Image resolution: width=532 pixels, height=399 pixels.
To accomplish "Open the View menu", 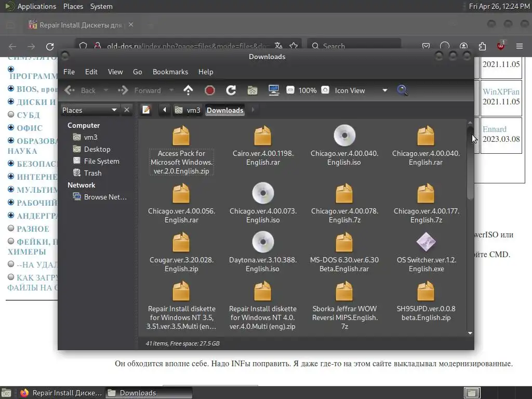I will pyautogui.click(x=115, y=72).
